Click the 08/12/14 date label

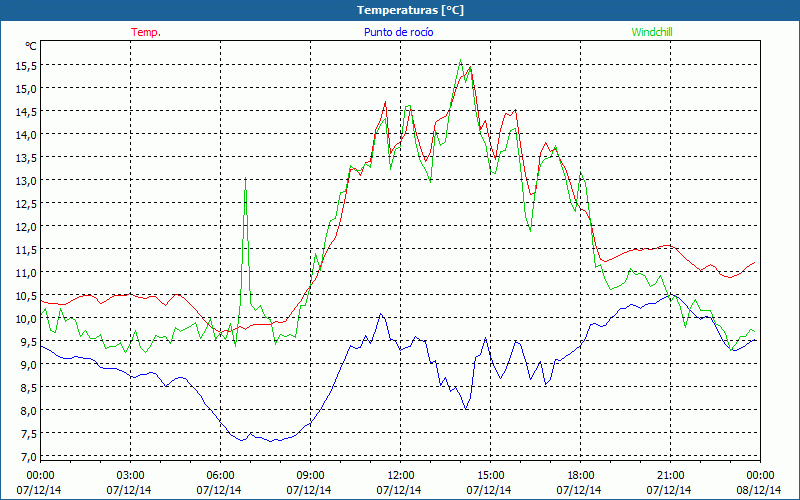759,490
